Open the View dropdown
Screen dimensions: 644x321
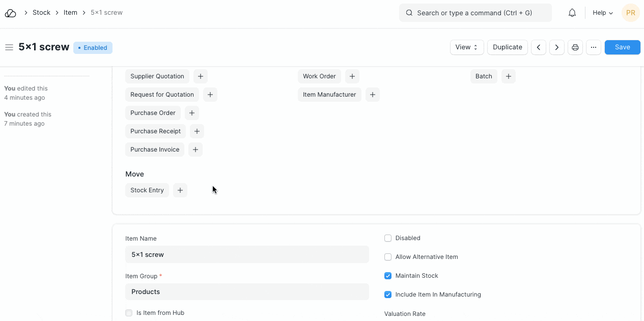[x=466, y=47]
